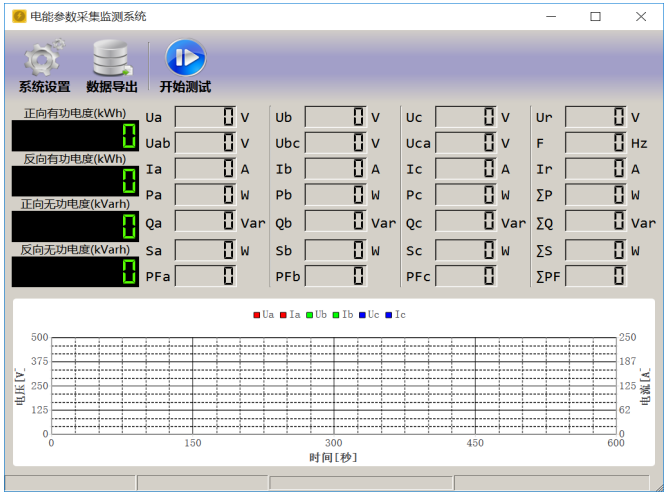Click the 正向有功电度 kWh display
Image resolution: width=668 pixels, height=495 pixels.
[x=75, y=136]
